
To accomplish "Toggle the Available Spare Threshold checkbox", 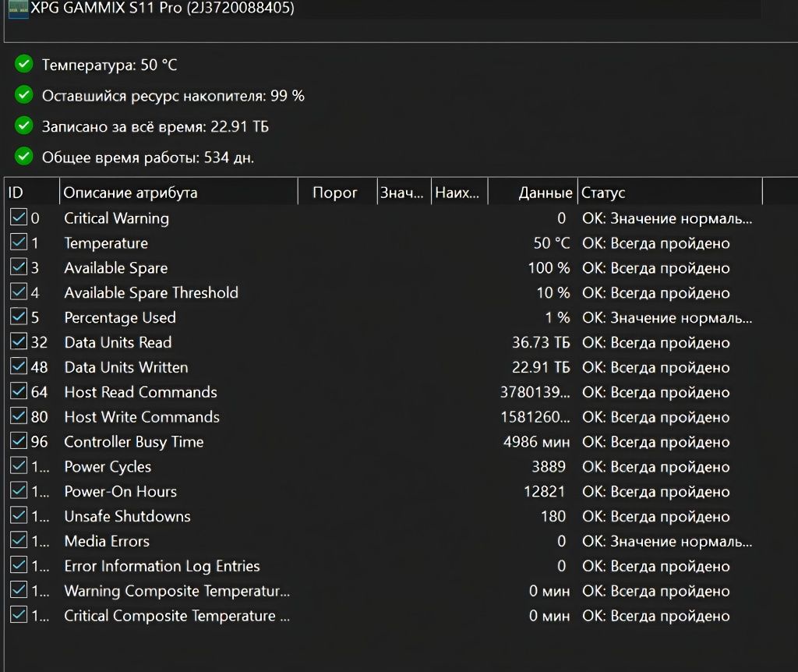I will click(x=19, y=292).
